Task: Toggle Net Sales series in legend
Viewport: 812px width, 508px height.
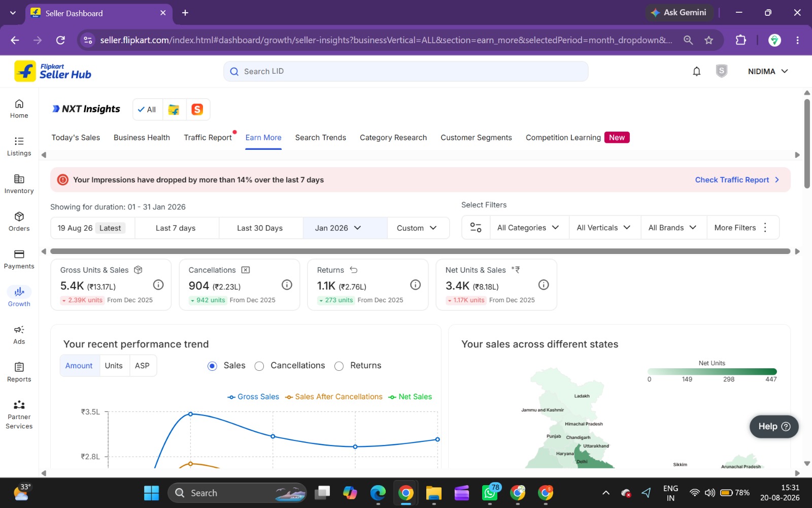Action: tap(410, 397)
